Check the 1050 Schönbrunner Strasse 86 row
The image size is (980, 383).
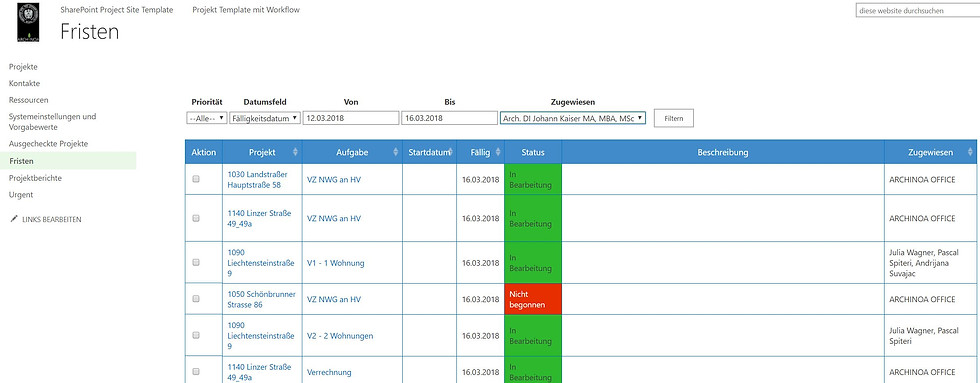pos(196,299)
